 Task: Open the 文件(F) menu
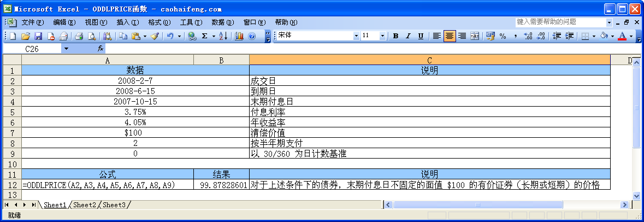point(32,22)
